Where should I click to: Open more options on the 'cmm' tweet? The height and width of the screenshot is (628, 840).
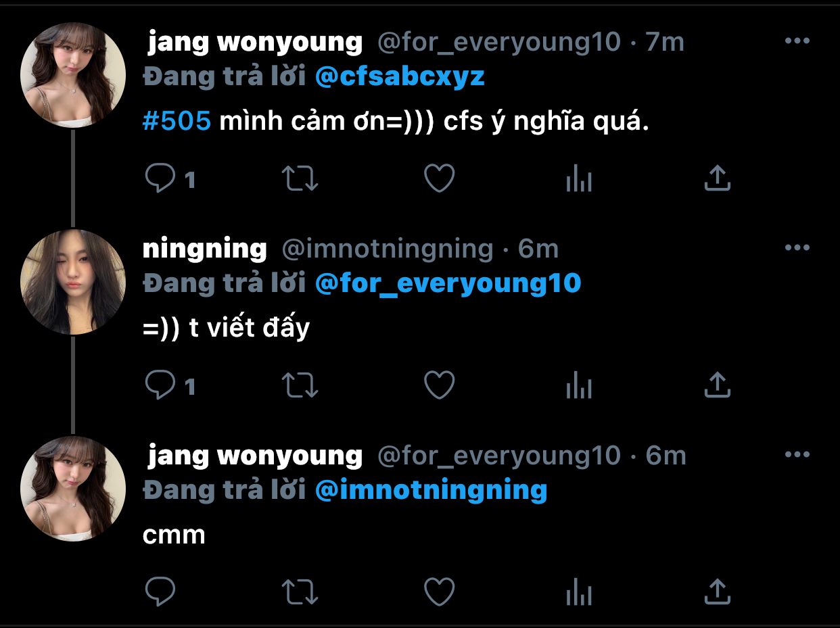797,455
